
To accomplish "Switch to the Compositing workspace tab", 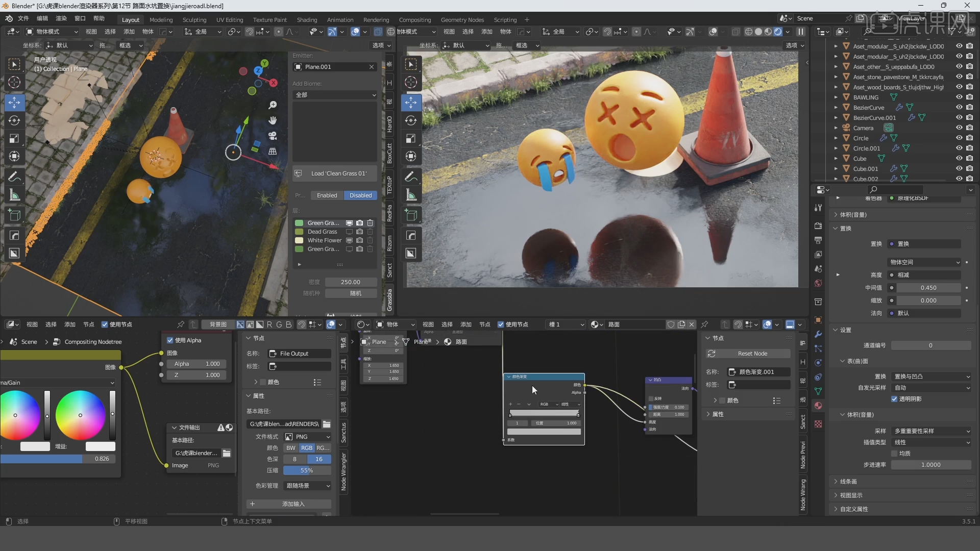I will point(415,20).
